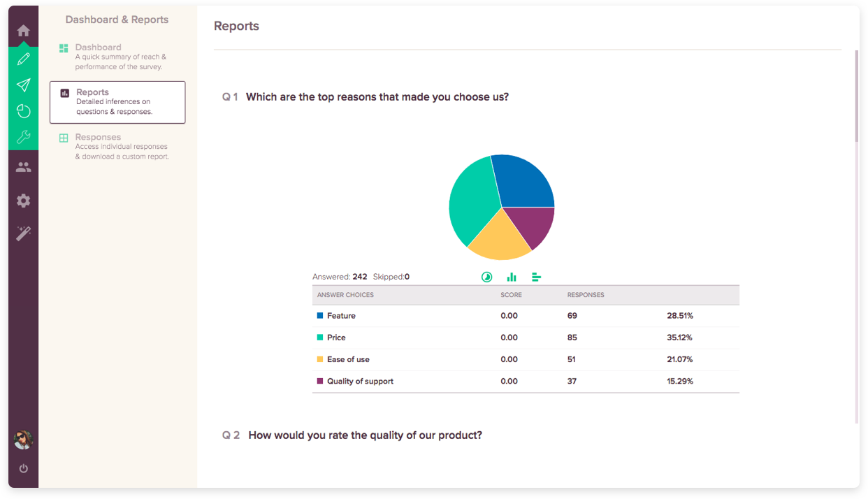The height and width of the screenshot is (499, 868).
Task: Open the settings gear in the sidebar
Action: pyautogui.click(x=23, y=201)
